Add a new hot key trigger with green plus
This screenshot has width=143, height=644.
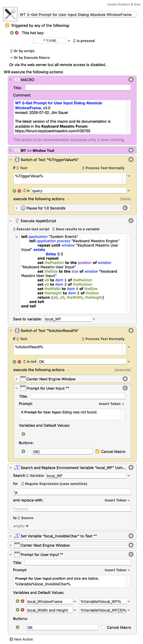click(x=12, y=33)
